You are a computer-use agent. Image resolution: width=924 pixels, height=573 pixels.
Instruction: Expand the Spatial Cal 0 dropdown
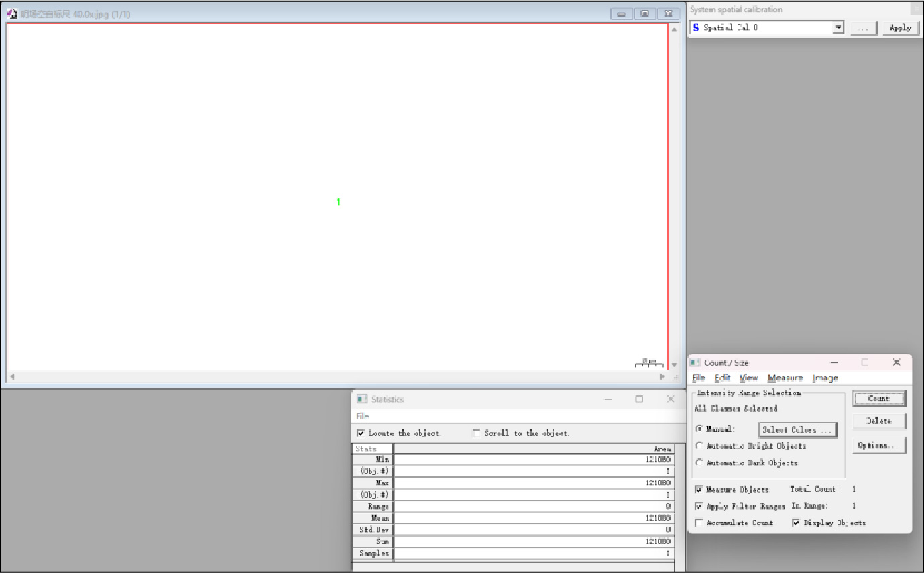838,28
